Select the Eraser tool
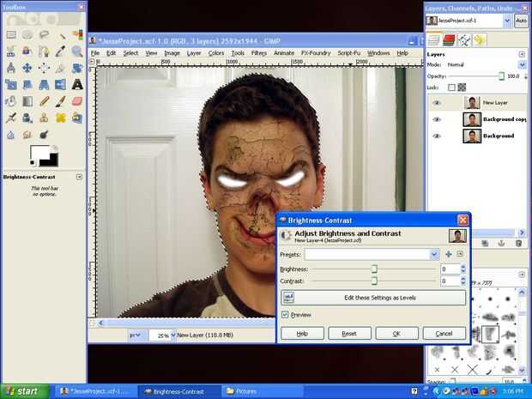This screenshot has width=532, height=399. pyautogui.click(x=77, y=101)
